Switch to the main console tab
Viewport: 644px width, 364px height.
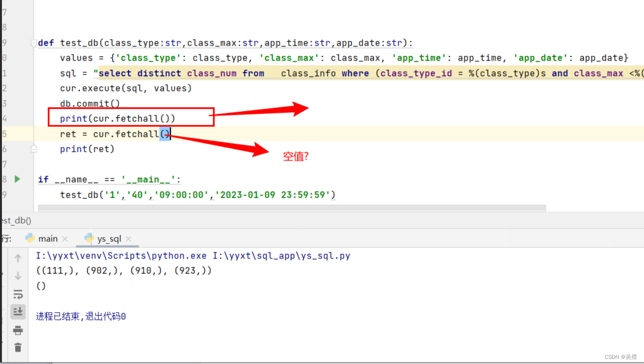[x=47, y=238]
